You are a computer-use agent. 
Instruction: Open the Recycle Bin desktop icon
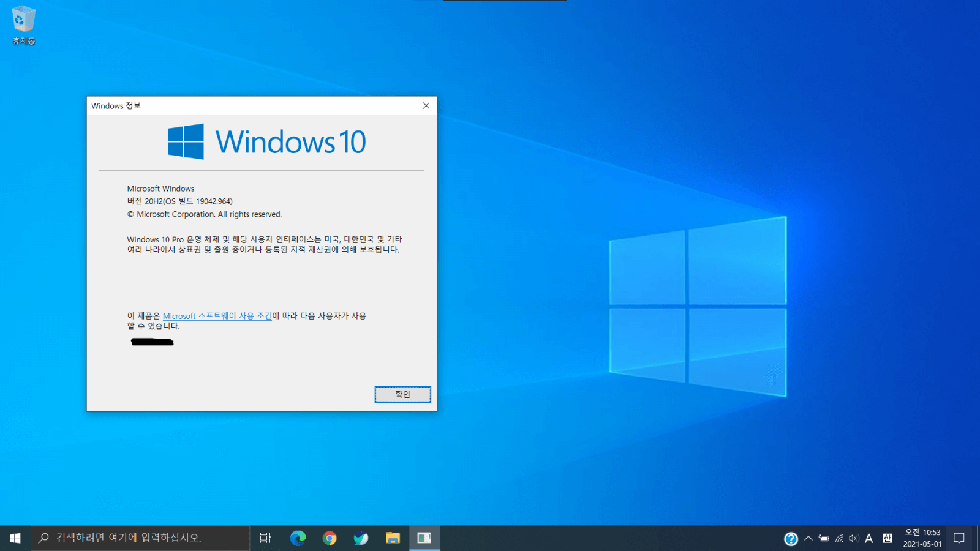pyautogui.click(x=23, y=25)
